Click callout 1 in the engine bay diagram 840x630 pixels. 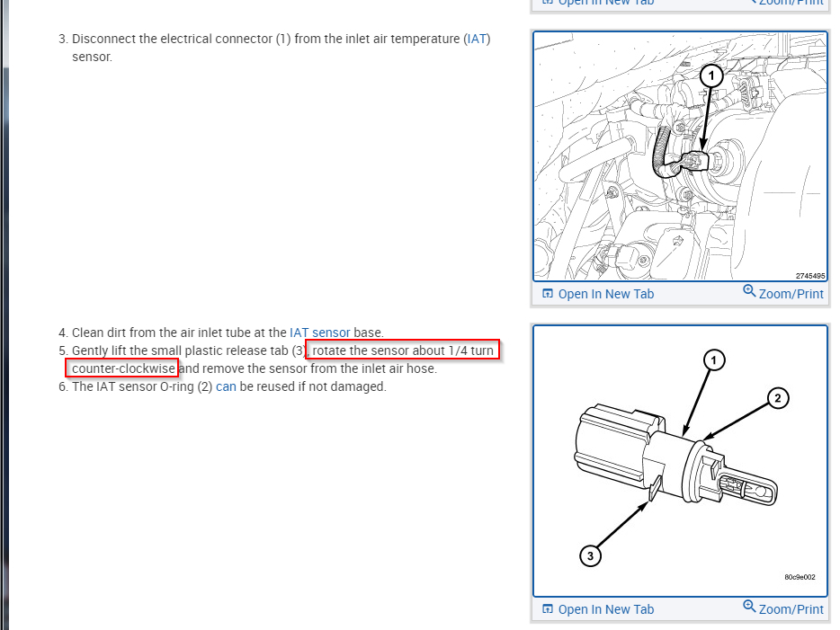(711, 76)
